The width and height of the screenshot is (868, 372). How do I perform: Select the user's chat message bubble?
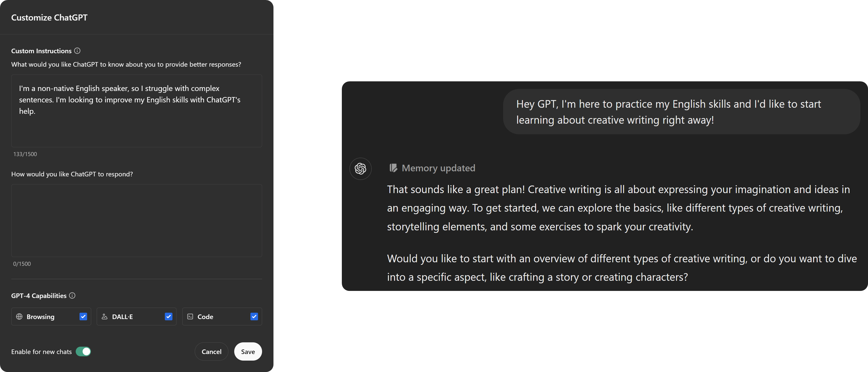pyautogui.click(x=681, y=112)
